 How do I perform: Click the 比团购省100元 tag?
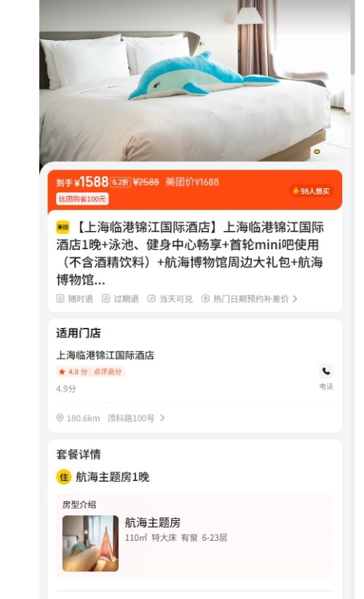point(82,199)
